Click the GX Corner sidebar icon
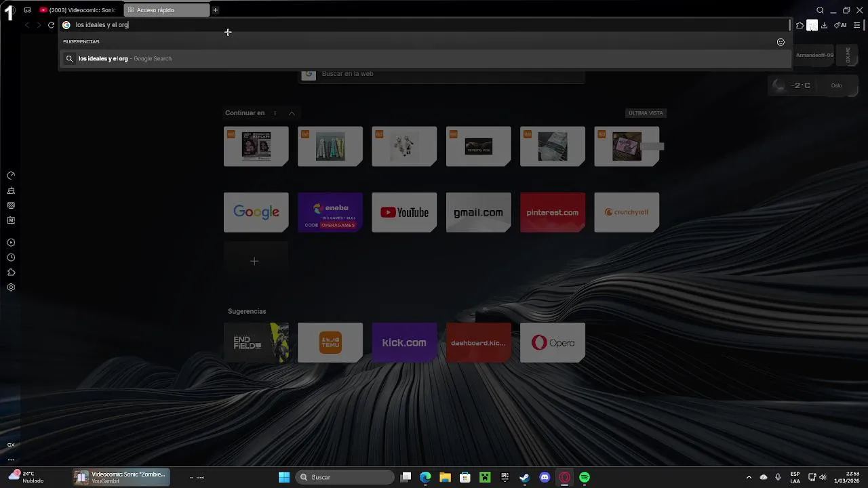 (x=11, y=445)
